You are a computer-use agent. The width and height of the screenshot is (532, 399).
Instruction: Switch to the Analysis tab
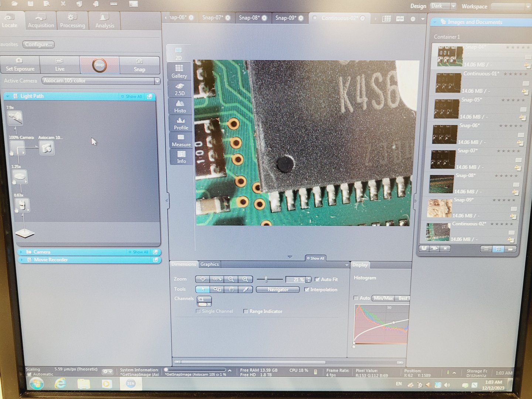105,21
